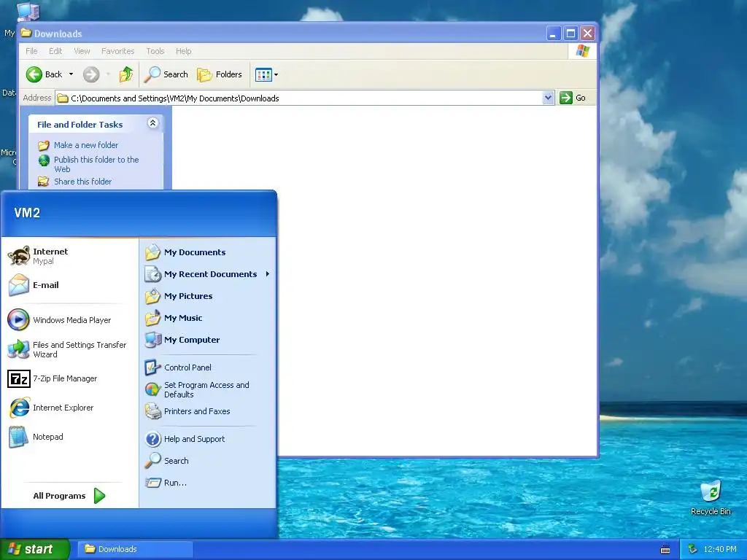The height and width of the screenshot is (560, 747).
Task: Open the Back history dropdown arrow
Action: point(71,74)
